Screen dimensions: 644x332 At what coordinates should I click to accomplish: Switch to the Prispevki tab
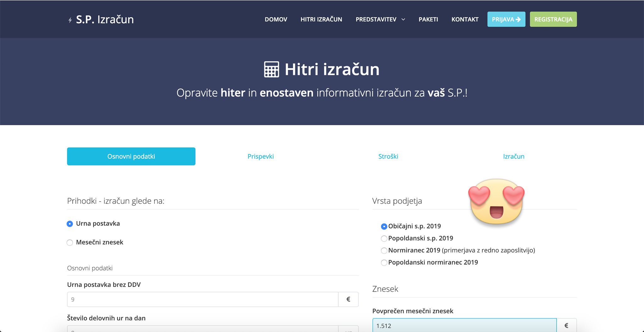[260, 156]
